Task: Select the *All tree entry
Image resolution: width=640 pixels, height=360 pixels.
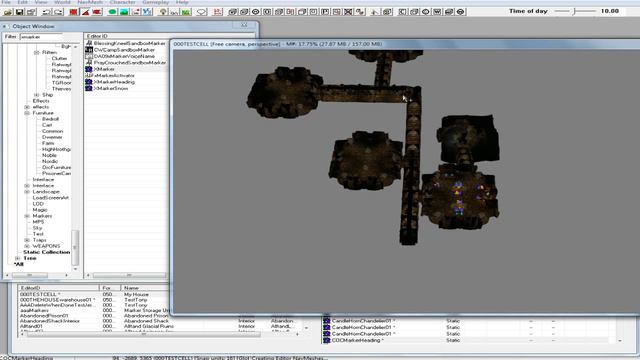Action: tap(19, 264)
